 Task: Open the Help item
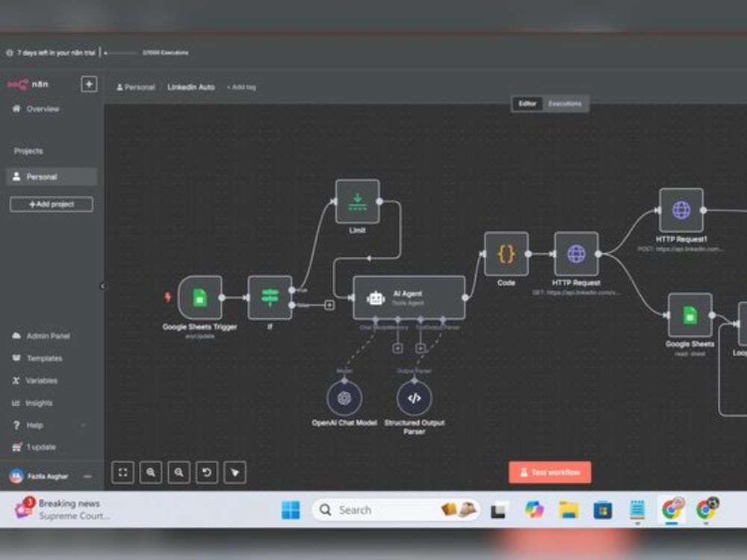[34, 426]
